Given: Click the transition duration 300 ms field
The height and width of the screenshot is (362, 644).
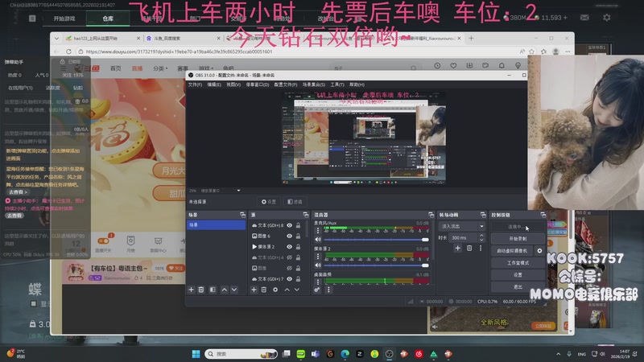Looking at the screenshot, I should tap(462, 237).
